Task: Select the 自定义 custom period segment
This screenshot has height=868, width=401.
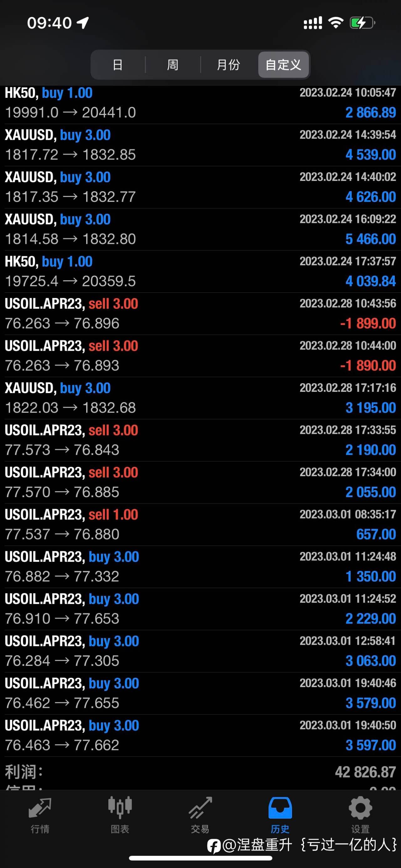Action: tap(284, 65)
